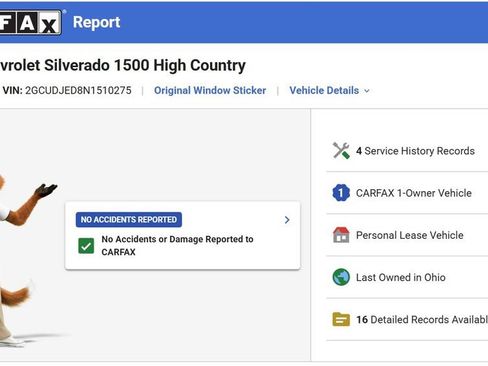Click the Silverado 1500 High Country title
Image resolution: width=488 pixels, height=366 pixels.
(x=123, y=65)
